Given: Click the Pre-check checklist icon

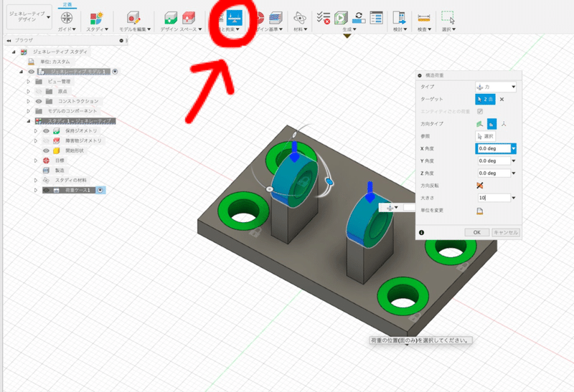Looking at the screenshot, I should point(324,17).
